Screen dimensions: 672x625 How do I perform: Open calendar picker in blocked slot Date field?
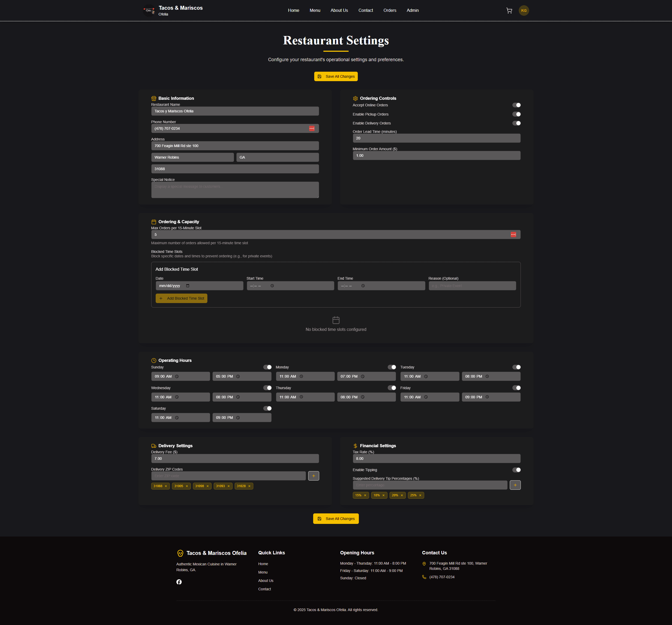tap(188, 286)
